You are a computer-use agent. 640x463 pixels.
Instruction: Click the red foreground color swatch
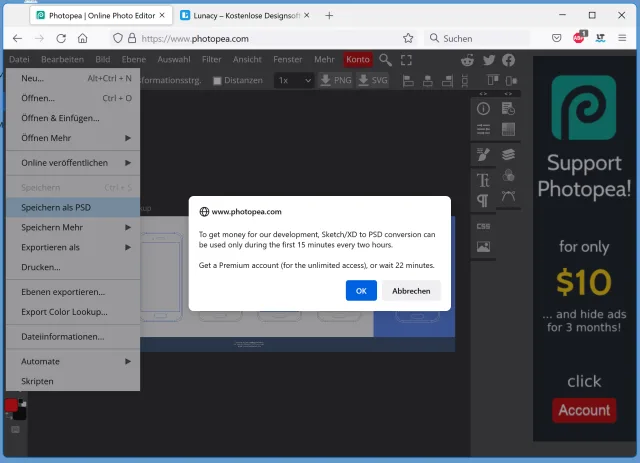(x=12, y=406)
